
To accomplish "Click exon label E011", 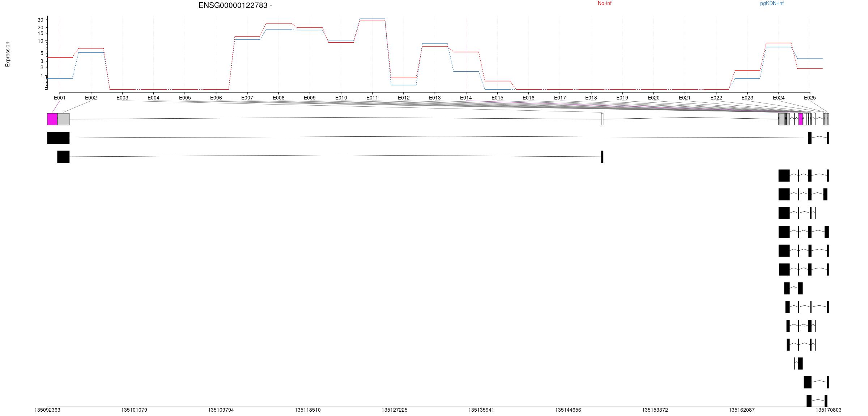I will coord(372,98).
